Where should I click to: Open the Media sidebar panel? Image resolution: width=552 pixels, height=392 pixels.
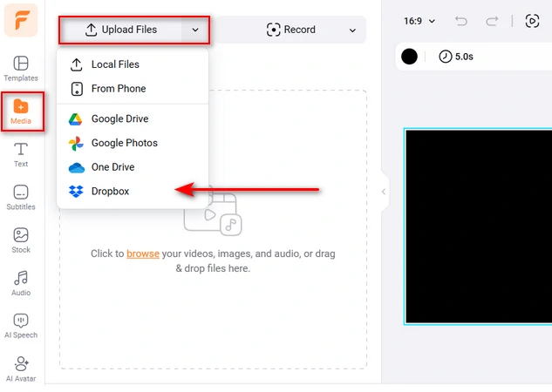(21, 112)
